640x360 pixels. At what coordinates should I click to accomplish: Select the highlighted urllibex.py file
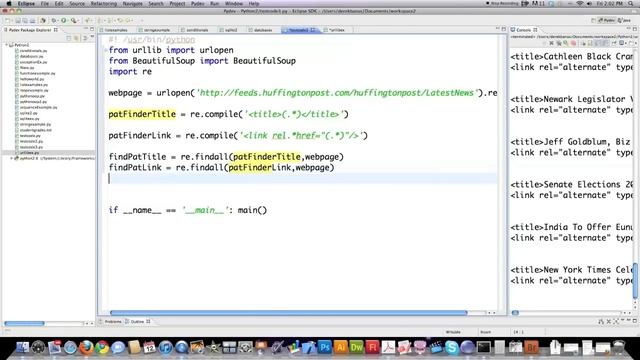(x=29, y=152)
